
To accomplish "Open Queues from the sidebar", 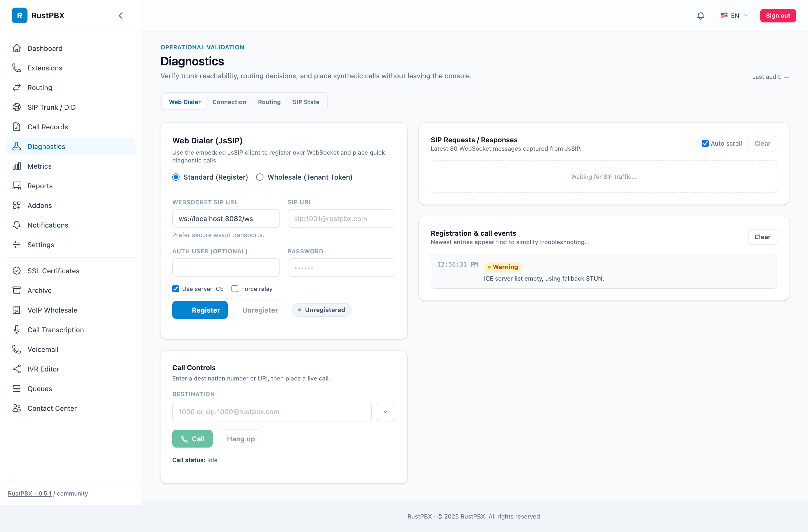I will [x=71, y=389].
